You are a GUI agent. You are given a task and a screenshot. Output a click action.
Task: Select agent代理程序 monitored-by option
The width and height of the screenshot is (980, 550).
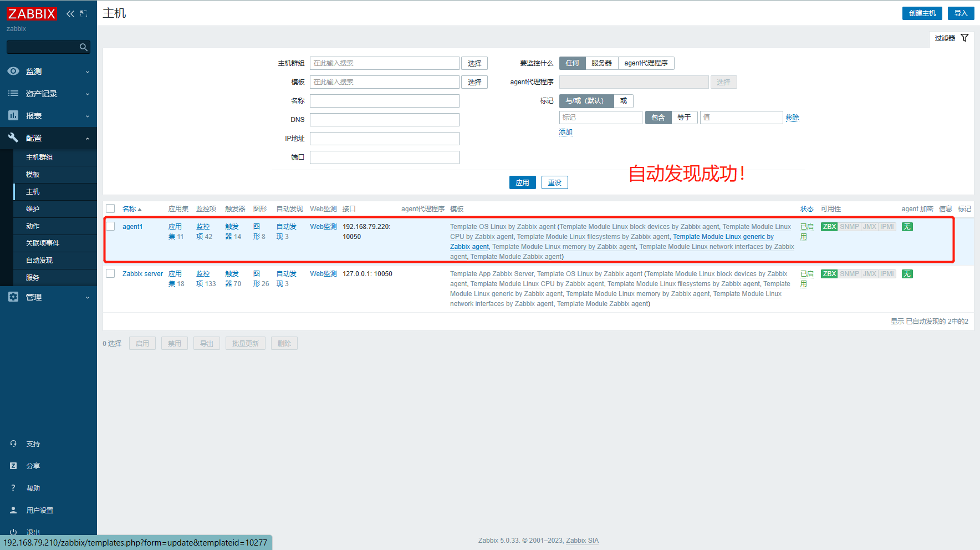[x=646, y=63]
